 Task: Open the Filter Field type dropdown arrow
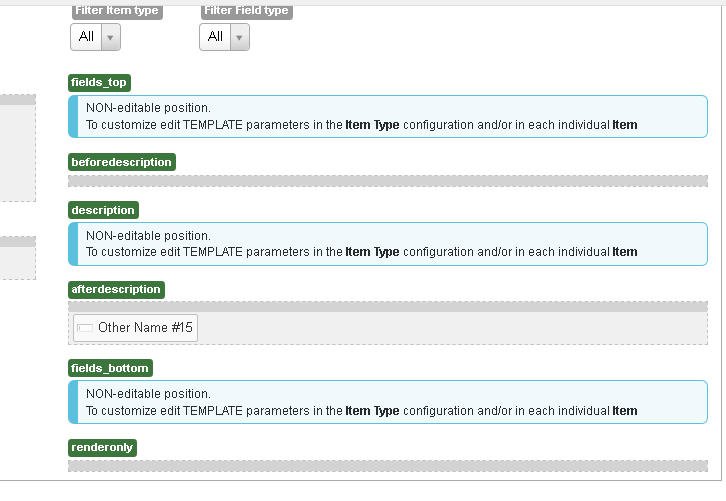[x=240, y=37]
